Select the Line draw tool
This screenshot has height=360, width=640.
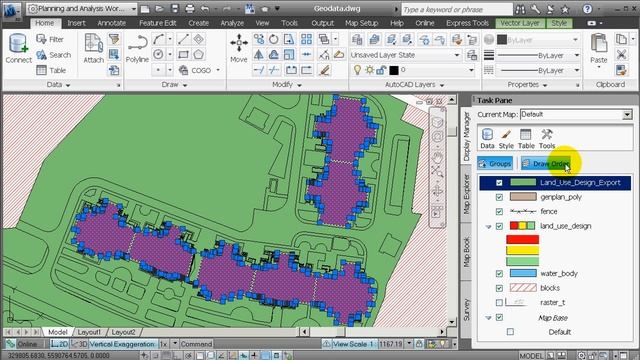point(183,39)
